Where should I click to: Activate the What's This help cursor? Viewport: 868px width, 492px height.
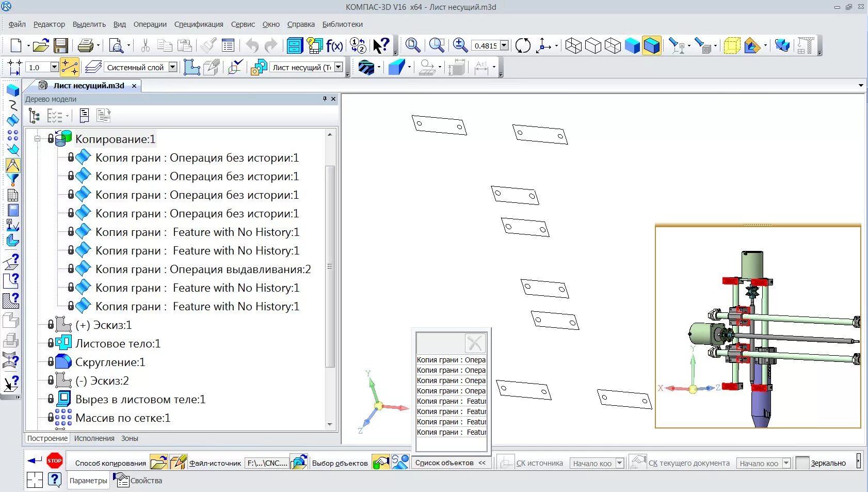(x=381, y=45)
